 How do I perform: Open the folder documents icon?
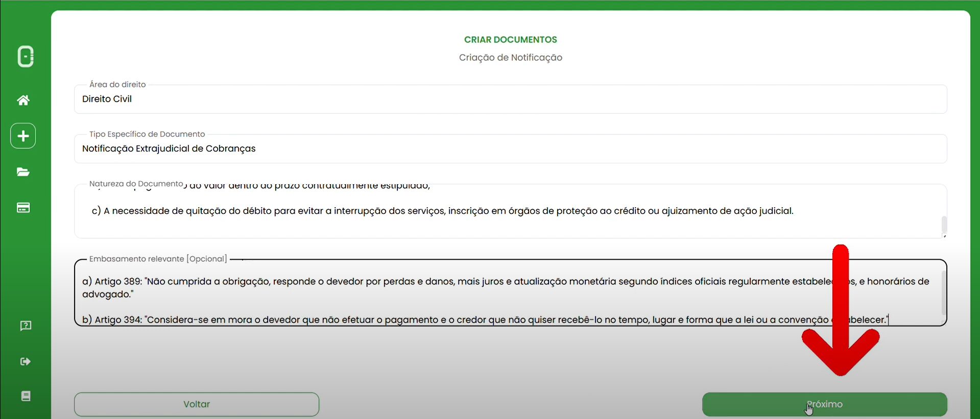23,172
